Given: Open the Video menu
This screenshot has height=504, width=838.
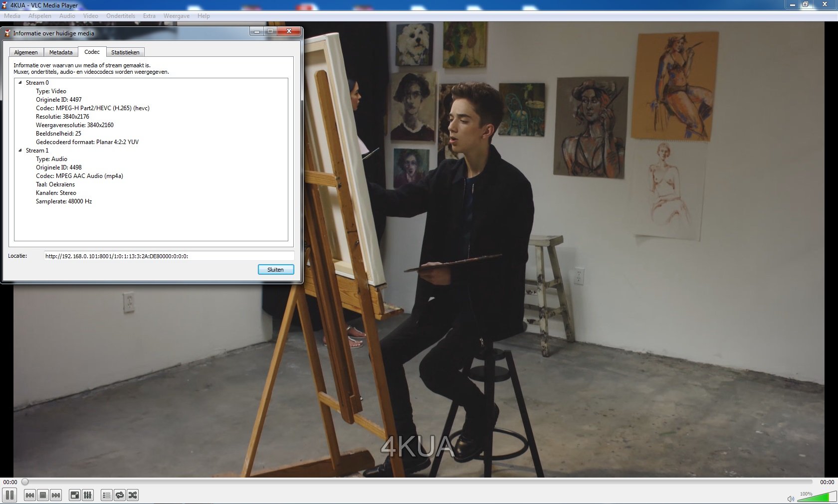Looking at the screenshot, I should [91, 16].
